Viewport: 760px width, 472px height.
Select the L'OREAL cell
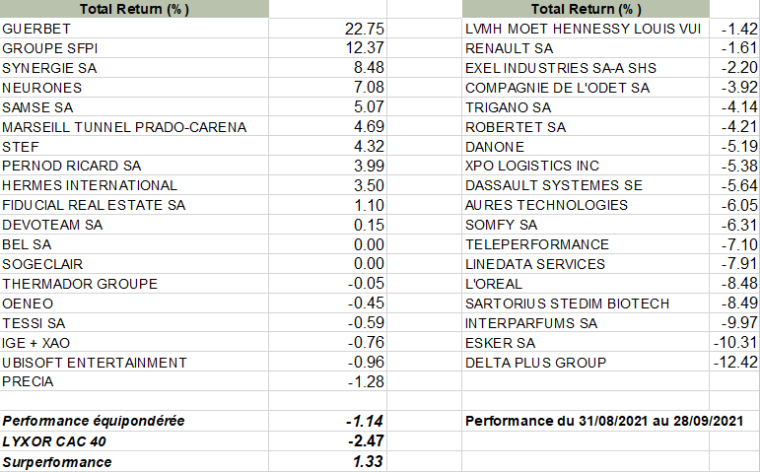586,284
